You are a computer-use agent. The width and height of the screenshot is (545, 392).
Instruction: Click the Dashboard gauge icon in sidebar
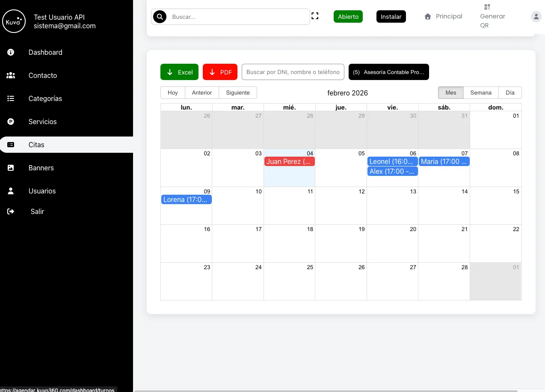[x=11, y=52]
